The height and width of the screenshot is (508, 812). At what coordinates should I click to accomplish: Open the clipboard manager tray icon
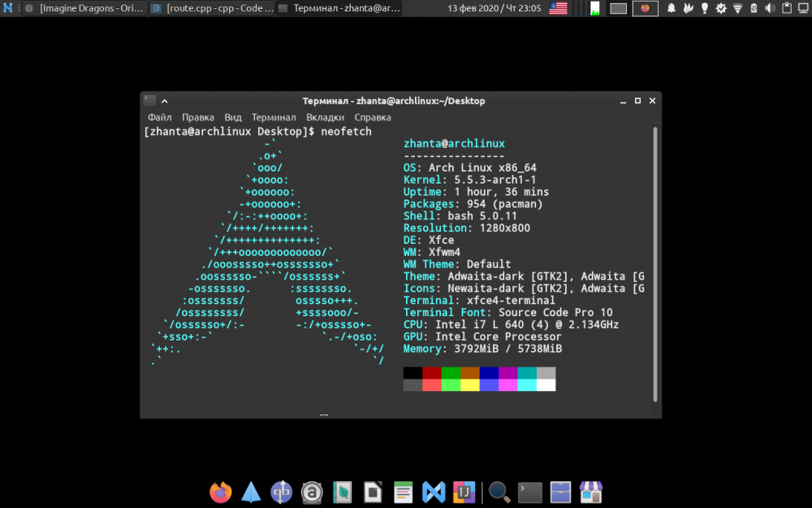click(x=787, y=8)
